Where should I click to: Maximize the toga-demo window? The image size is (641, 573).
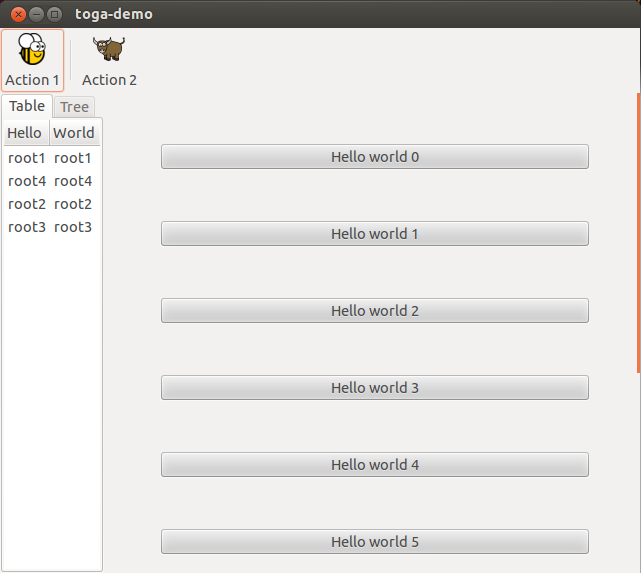click(54, 14)
